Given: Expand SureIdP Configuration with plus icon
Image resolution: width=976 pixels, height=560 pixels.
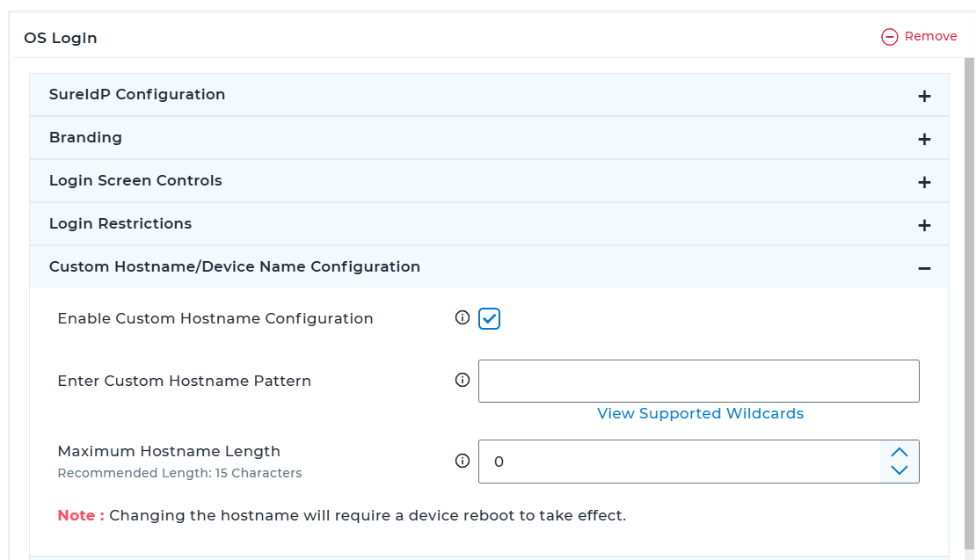Looking at the screenshot, I should [x=924, y=96].
